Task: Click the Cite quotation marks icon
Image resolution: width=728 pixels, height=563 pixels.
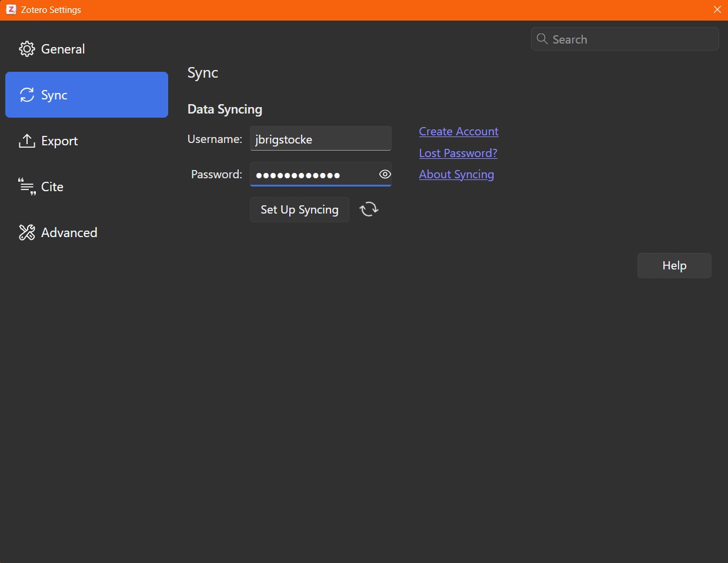Action: (27, 186)
